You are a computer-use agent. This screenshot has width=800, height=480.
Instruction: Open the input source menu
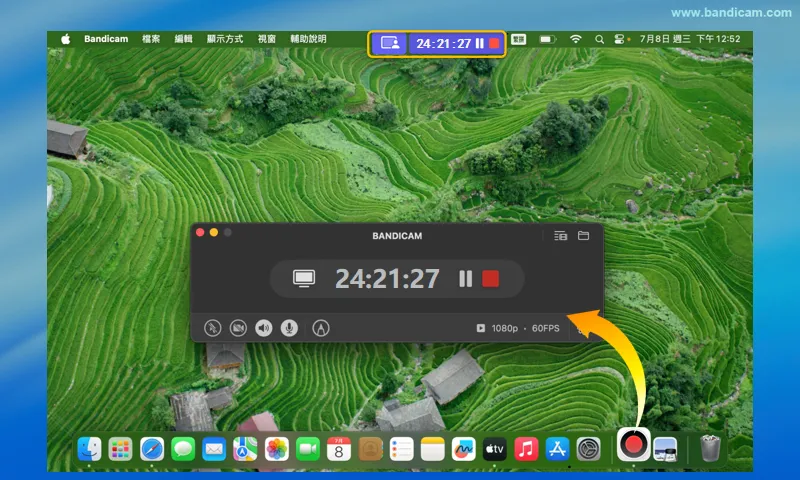point(518,39)
